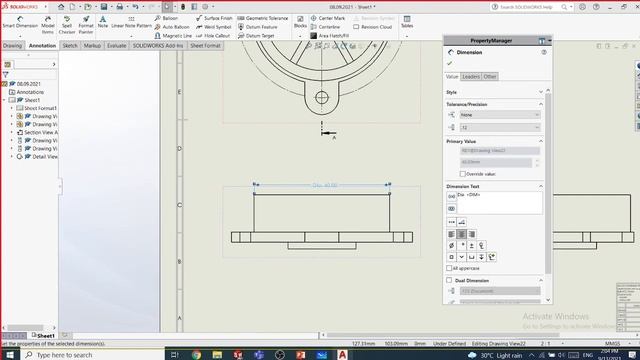Open the Model Items tool
This screenshot has height=360, width=640.
(x=48, y=25)
